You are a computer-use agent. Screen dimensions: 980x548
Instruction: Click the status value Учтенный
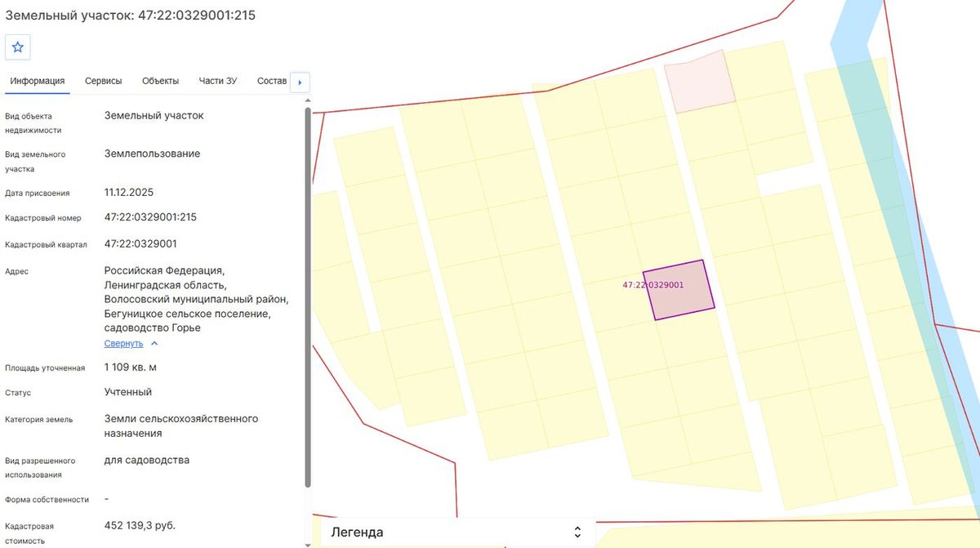[x=128, y=392]
